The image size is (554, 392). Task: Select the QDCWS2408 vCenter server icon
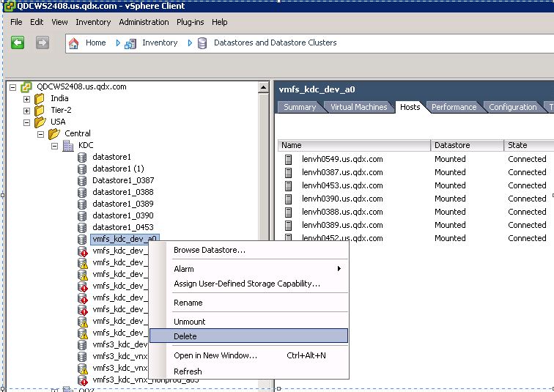point(26,87)
